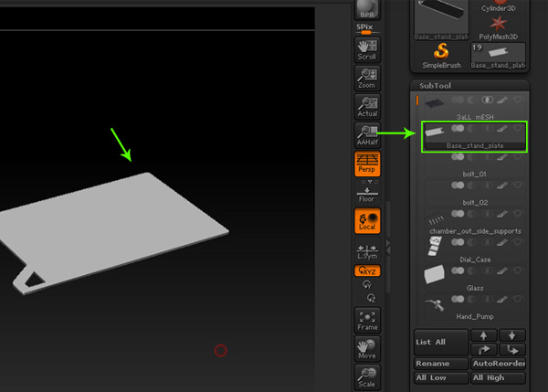Click the BPR render button

click(x=367, y=9)
